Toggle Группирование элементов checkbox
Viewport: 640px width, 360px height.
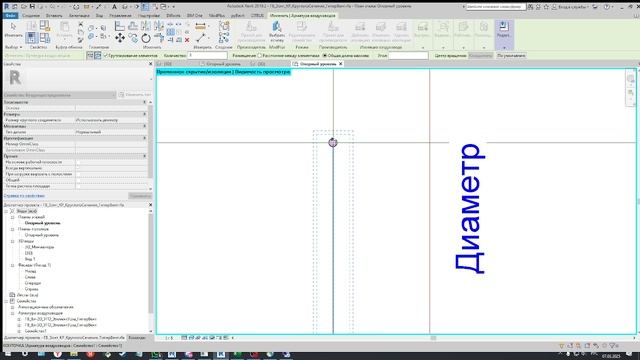tap(106, 56)
